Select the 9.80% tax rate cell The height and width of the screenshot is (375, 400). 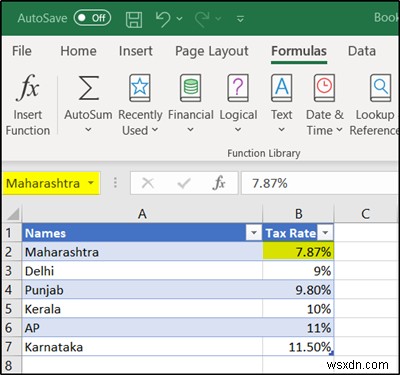click(x=298, y=290)
